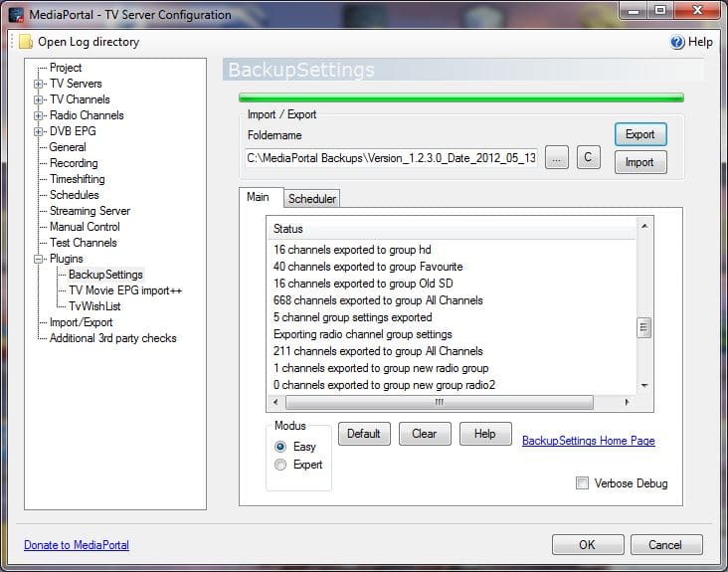The height and width of the screenshot is (572, 728).
Task: Select '0 channels exported to group new group radio2'
Action: coord(385,385)
